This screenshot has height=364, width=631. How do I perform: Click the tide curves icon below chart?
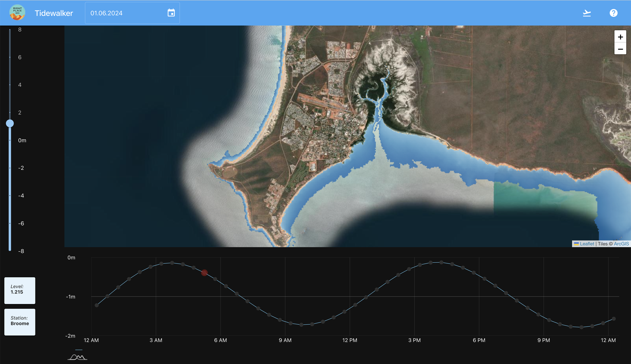click(77, 357)
